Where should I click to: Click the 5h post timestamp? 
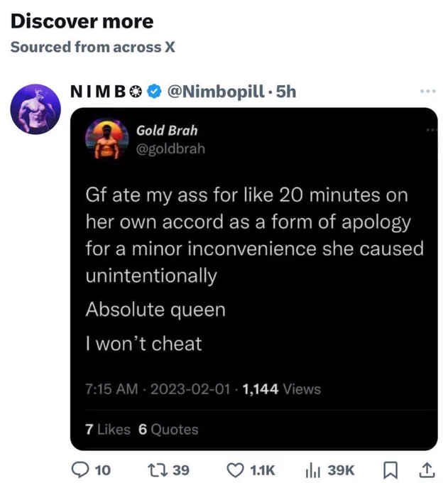[x=286, y=92]
